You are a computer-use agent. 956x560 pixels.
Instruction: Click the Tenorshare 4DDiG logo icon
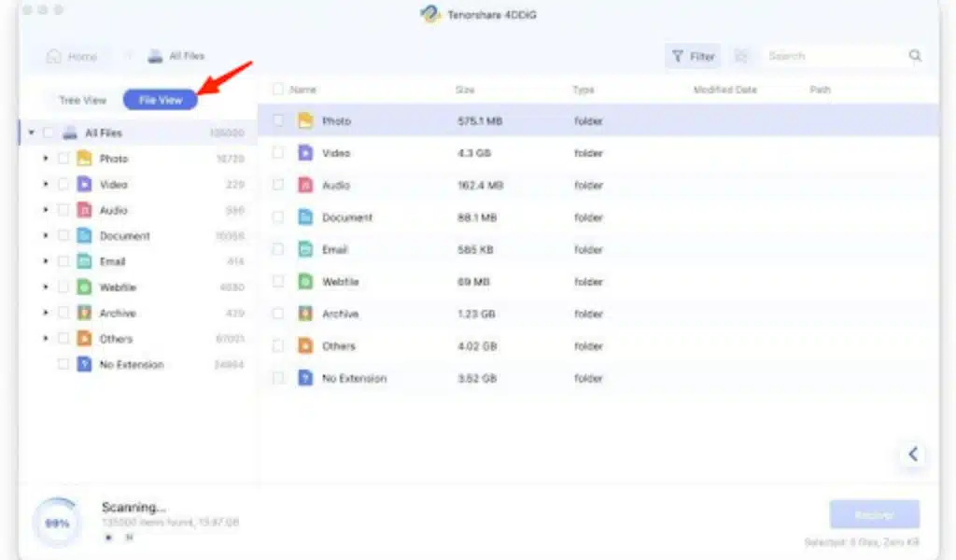430,15
